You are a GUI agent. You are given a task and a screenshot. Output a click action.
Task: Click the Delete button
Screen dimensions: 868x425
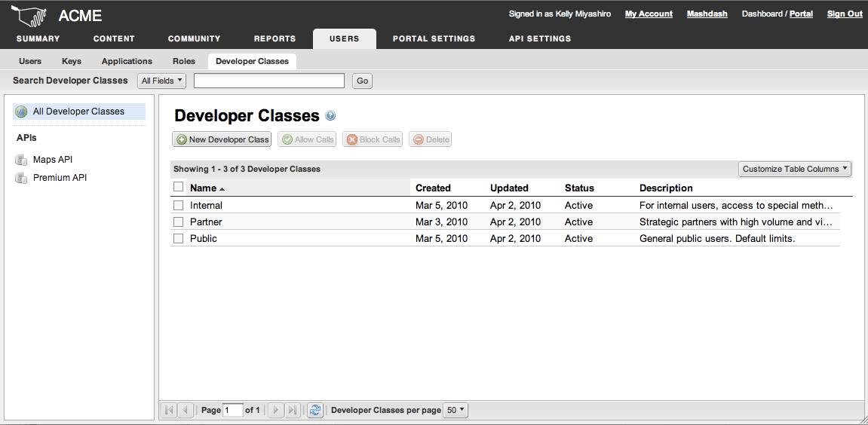click(x=431, y=139)
